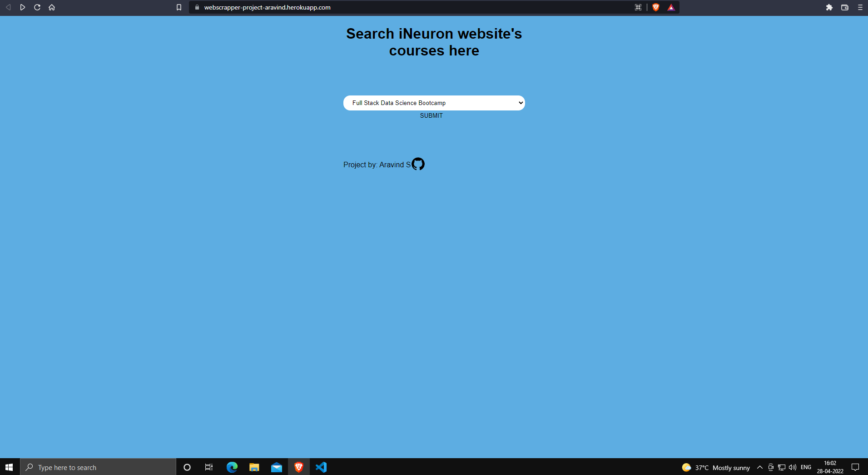Click the Type here to search box
The height and width of the screenshot is (475, 868).
pos(98,467)
